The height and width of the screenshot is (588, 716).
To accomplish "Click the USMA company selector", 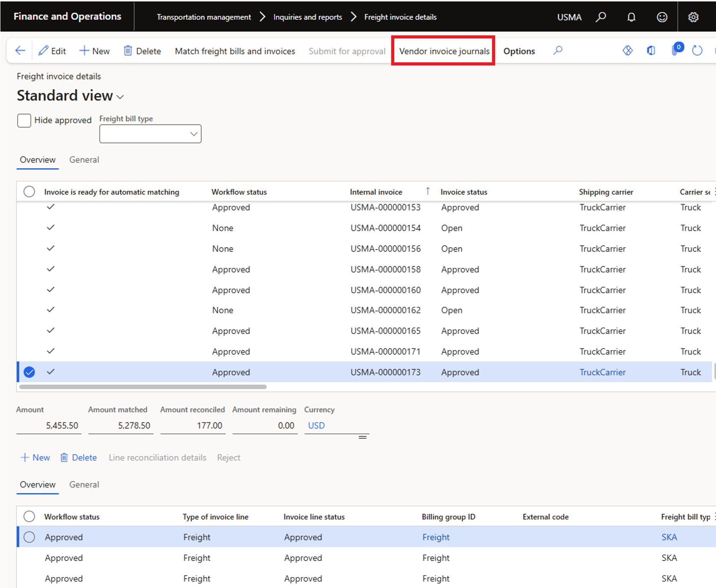I will [569, 17].
